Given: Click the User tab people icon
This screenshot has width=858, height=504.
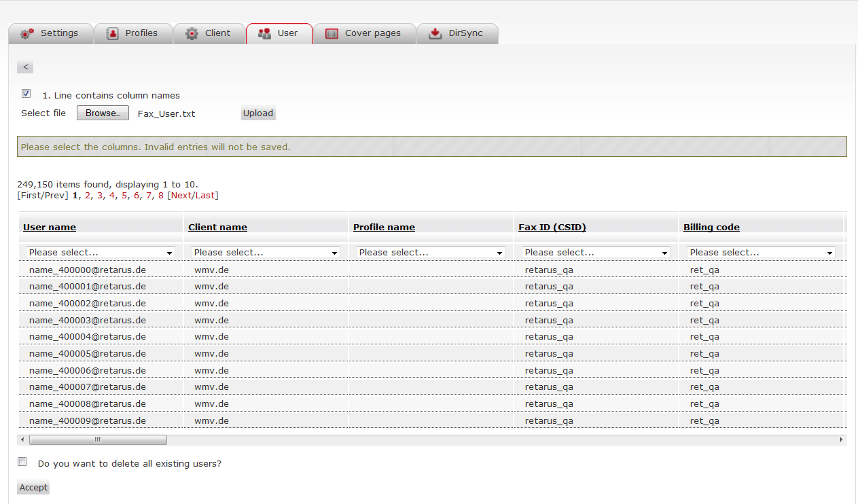Looking at the screenshot, I should [265, 33].
